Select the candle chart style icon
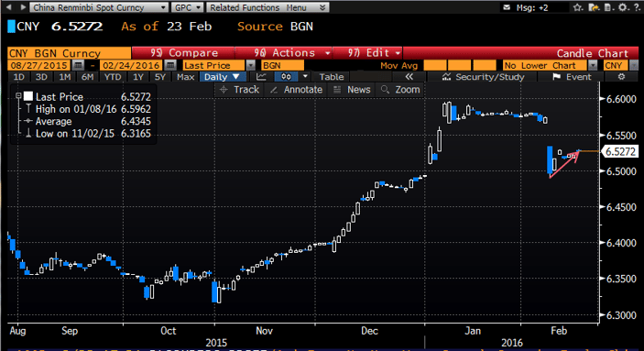This screenshot has height=351, width=644. [286, 77]
